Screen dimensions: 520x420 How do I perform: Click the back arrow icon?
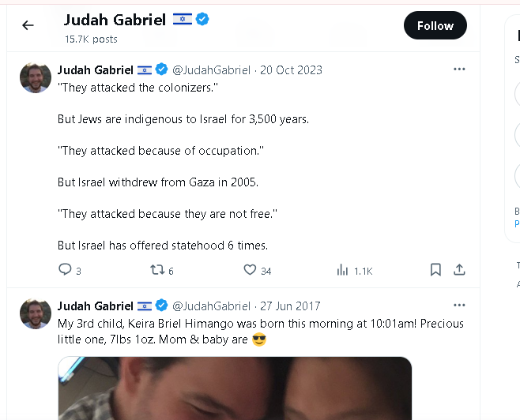coord(28,25)
